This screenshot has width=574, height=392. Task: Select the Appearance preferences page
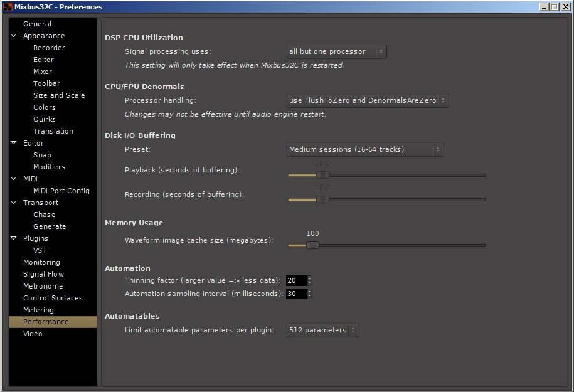[44, 36]
